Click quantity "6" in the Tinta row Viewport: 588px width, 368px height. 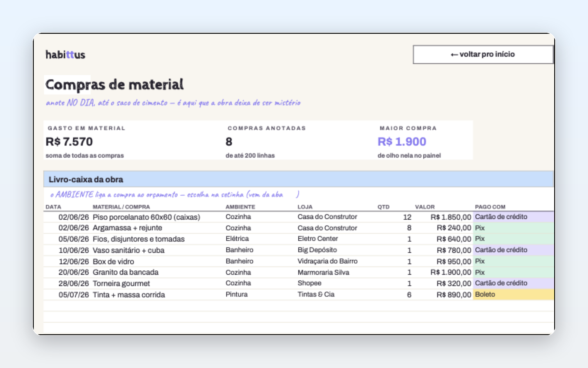409,294
